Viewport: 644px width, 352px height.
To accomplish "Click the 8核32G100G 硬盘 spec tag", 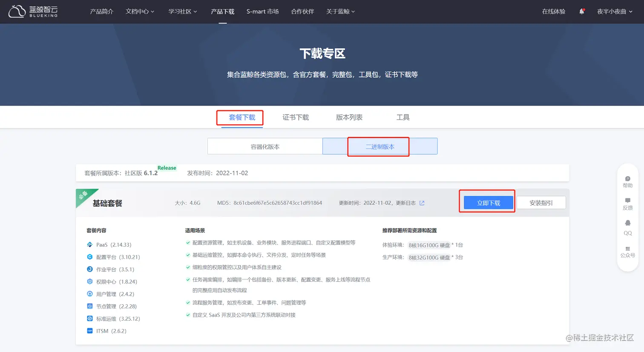I will point(429,258).
